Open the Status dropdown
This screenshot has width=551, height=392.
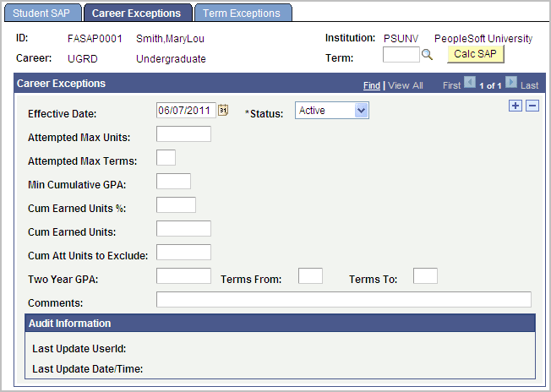[332, 111]
